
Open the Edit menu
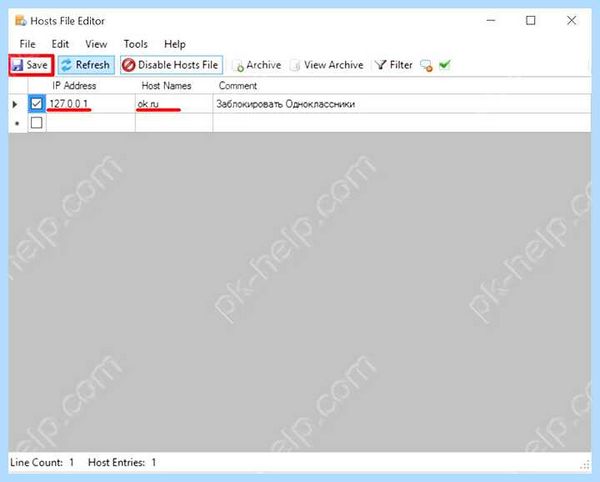(x=60, y=44)
